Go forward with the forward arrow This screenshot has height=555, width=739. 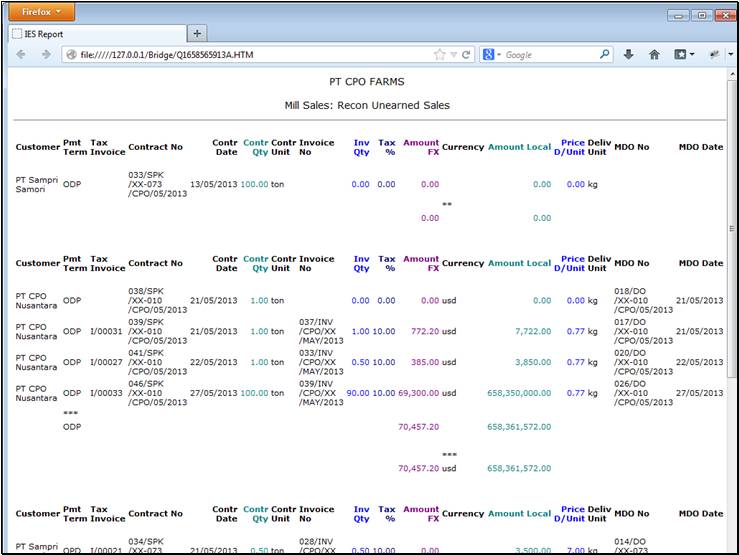click(46, 55)
